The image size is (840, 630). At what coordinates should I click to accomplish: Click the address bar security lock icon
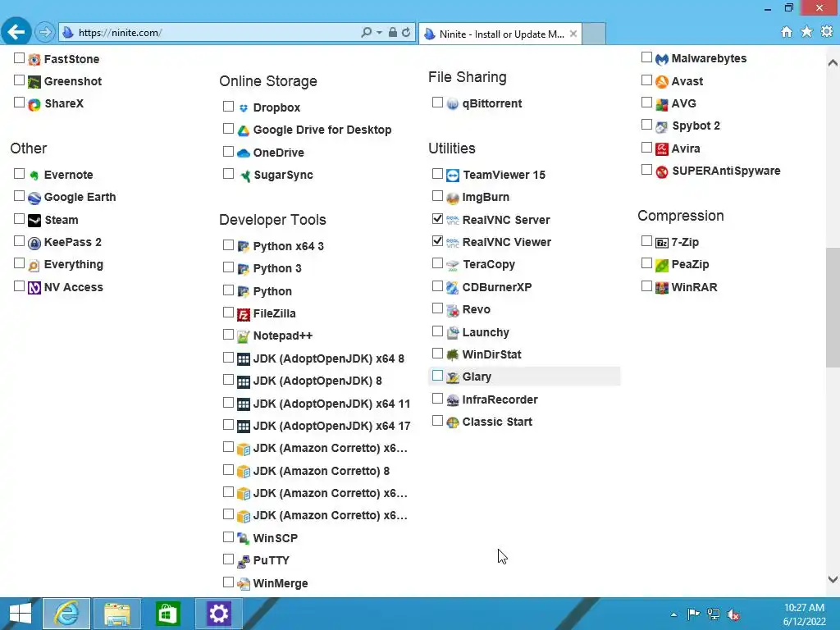tap(393, 33)
